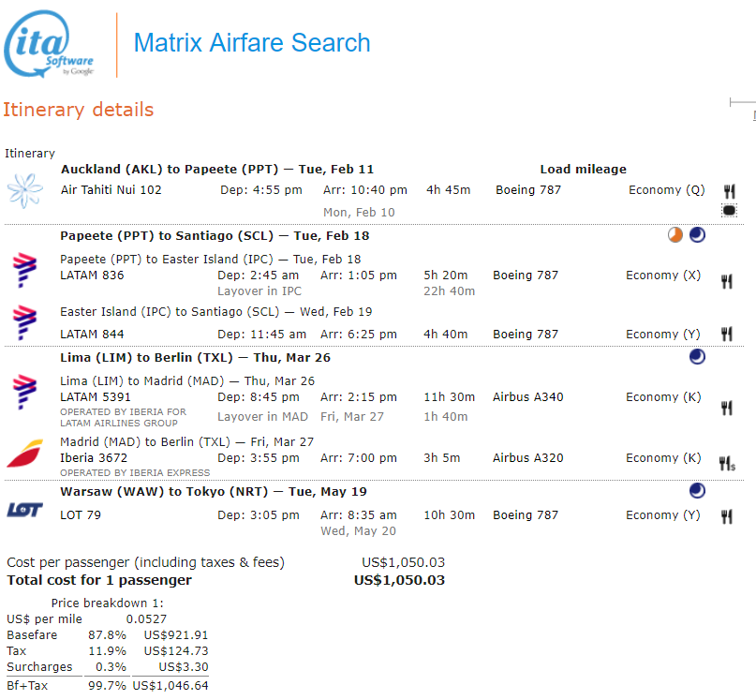The width and height of the screenshot is (756, 700).
Task: Open the Matrix Airfare Search title link
Action: coord(252,43)
